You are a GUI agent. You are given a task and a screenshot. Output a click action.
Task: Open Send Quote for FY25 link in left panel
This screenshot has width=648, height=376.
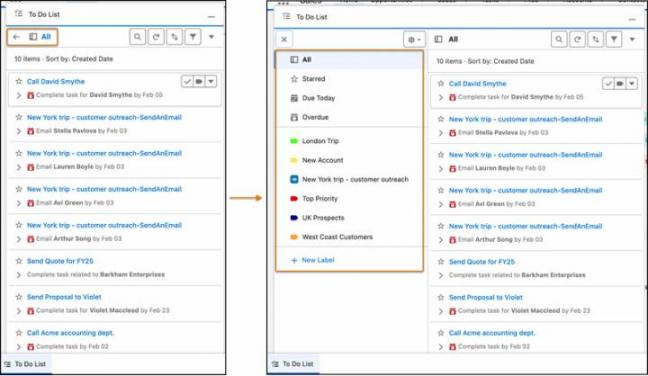pos(60,261)
